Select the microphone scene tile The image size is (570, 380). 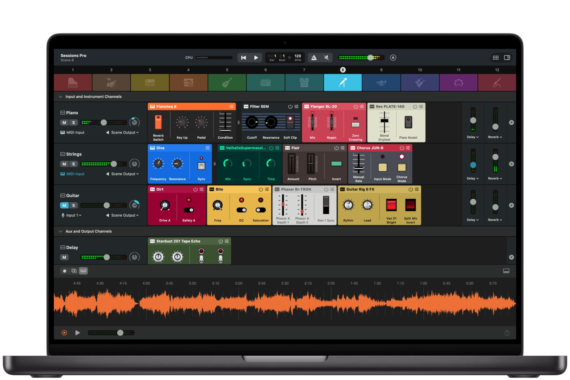click(x=343, y=83)
